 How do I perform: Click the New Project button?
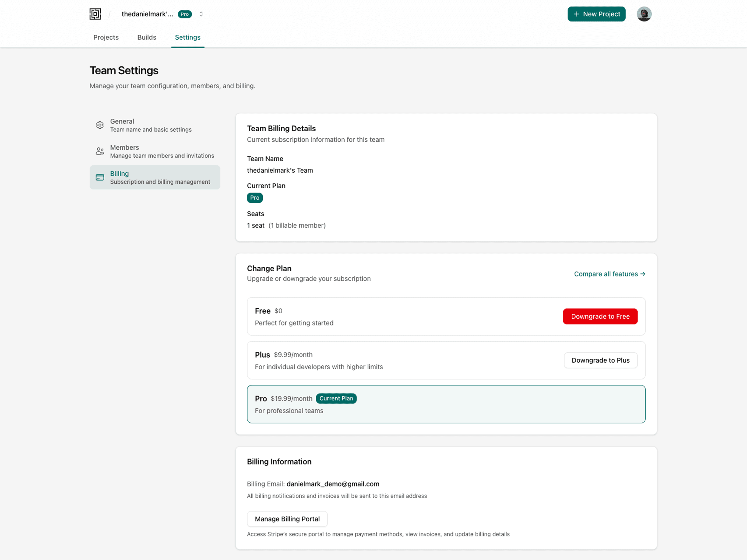pyautogui.click(x=596, y=14)
